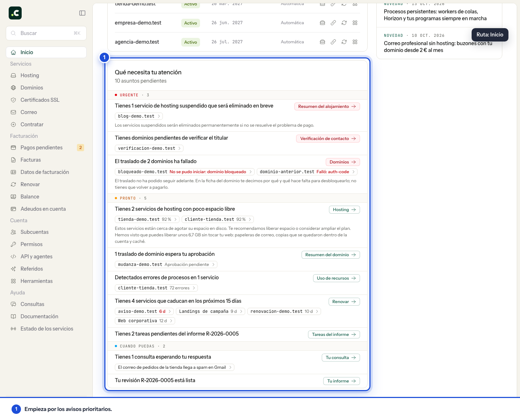Open the verificacion-demo.test chip
This screenshot has width=520, height=420.
[149, 148]
